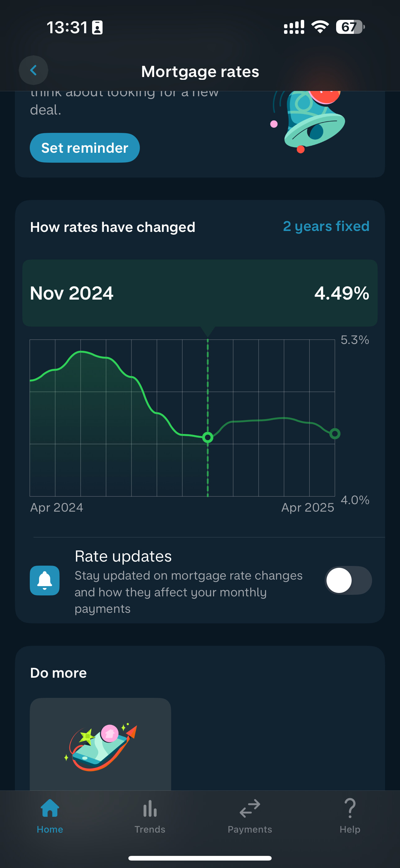Viewport: 400px width, 868px height.
Task: Tap the How rates have changed heading
Action: click(113, 227)
